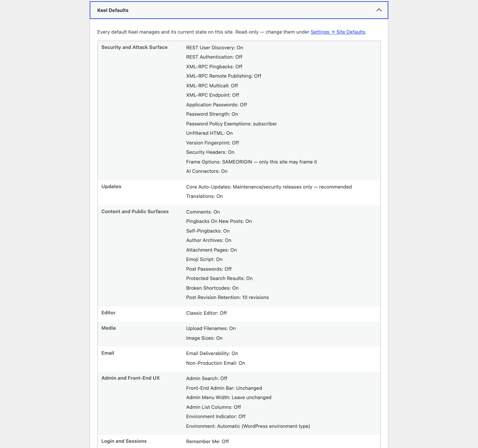The width and height of the screenshot is (478, 448).
Task: Click "Protected Search Results: On" setting
Action: click(x=219, y=279)
